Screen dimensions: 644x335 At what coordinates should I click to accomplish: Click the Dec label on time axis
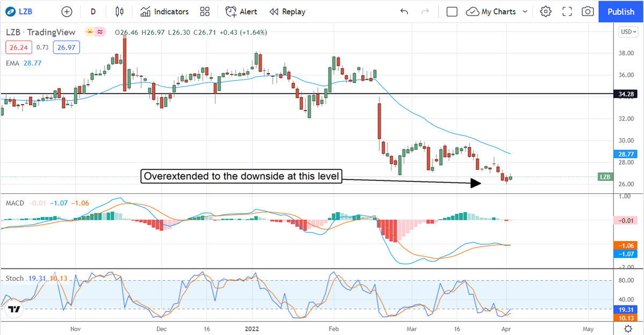point(162,328)
